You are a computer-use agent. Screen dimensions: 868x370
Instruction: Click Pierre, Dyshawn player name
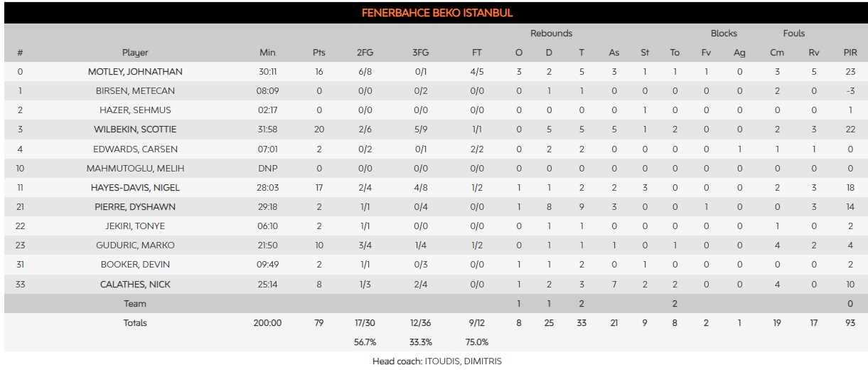coord(135,207)
